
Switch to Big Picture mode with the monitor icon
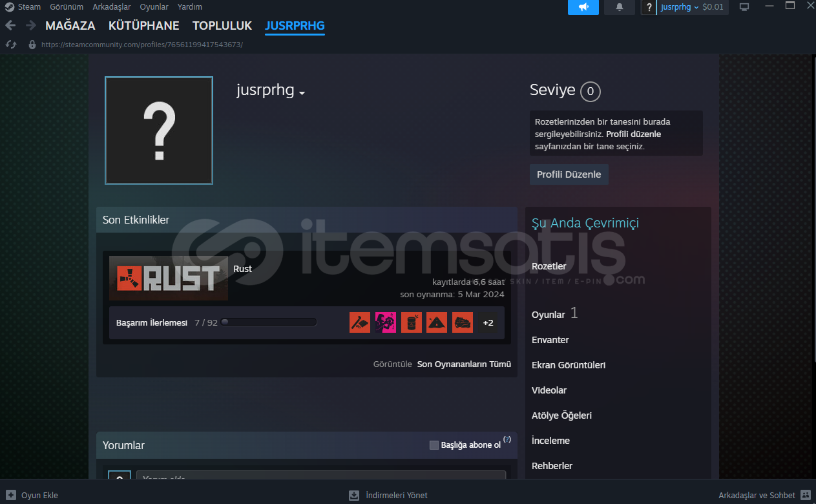point(744,7)
